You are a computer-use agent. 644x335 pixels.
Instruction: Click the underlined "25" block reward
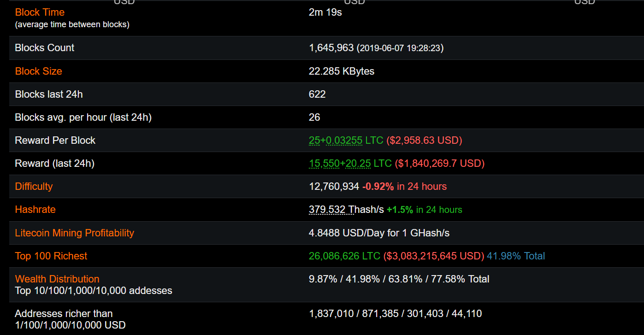(x=314, y=141)
